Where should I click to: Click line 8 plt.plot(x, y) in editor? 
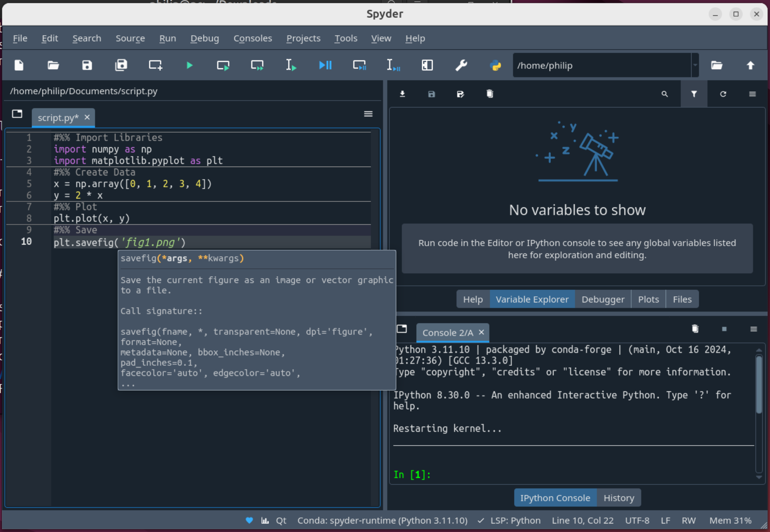91,218
